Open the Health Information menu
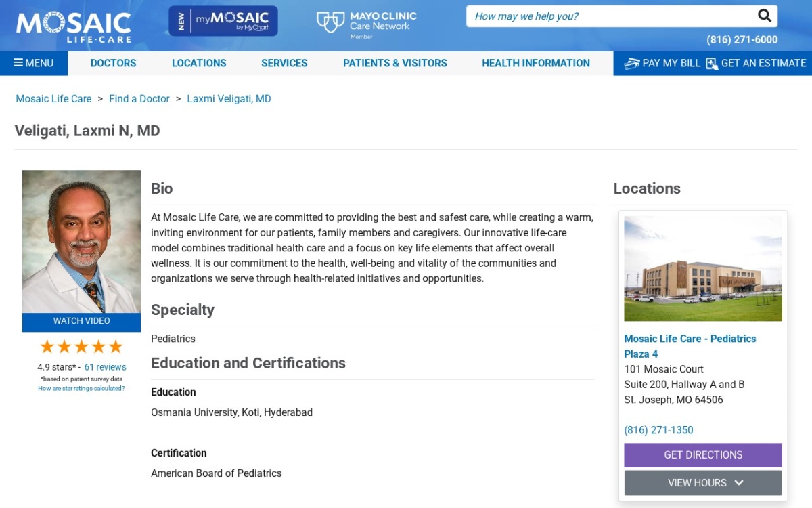The image size is (812, 508). pos(536,63)
